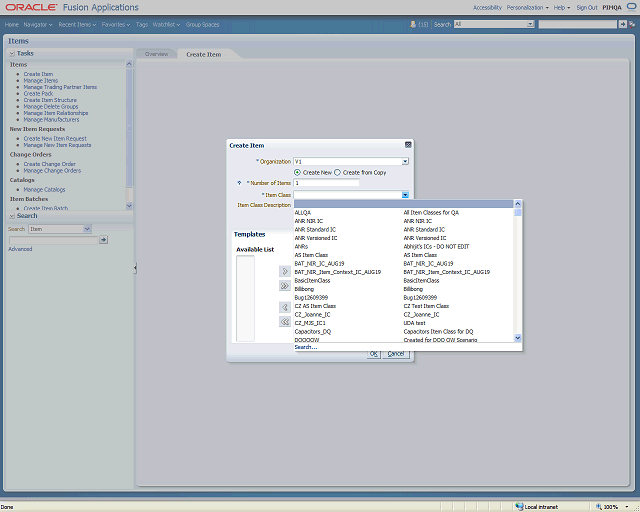
Task: Open the Organization dropdown
Action: tap(405, 162)
